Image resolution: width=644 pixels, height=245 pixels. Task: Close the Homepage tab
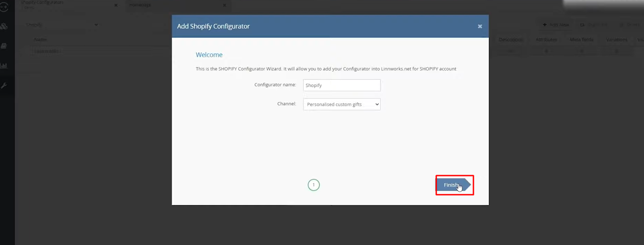224,5
